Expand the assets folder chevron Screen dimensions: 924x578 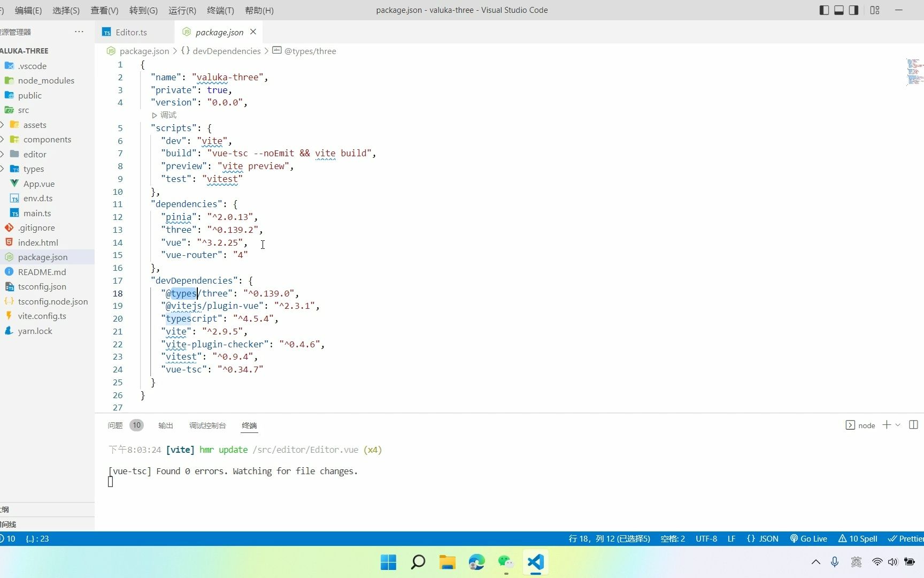click(x=2, y=125)
